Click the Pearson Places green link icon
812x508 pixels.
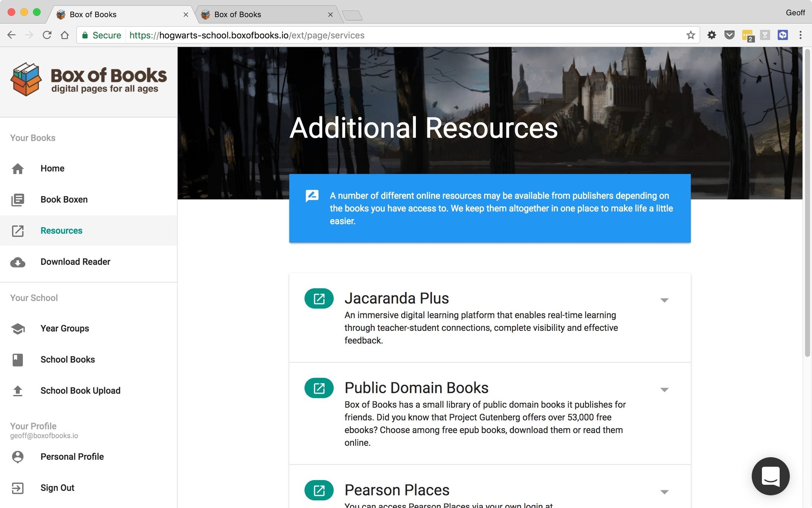(x=319, y=490)
